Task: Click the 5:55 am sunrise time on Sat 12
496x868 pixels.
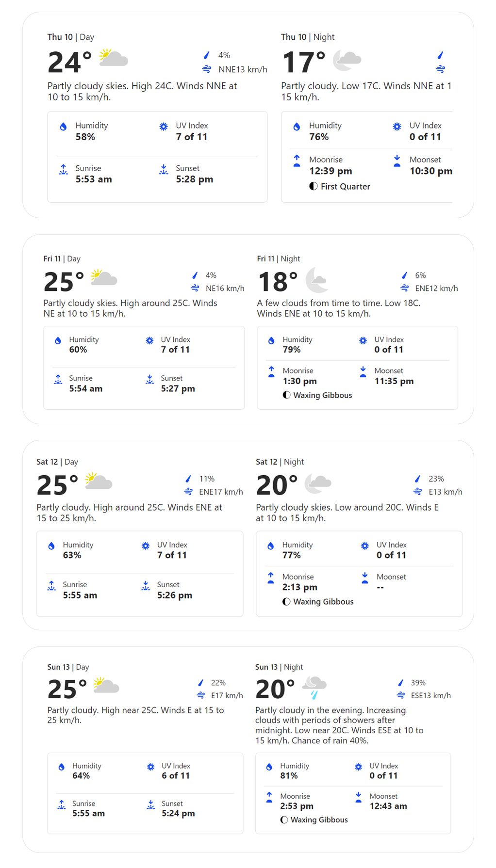Action: coord(80,595)
